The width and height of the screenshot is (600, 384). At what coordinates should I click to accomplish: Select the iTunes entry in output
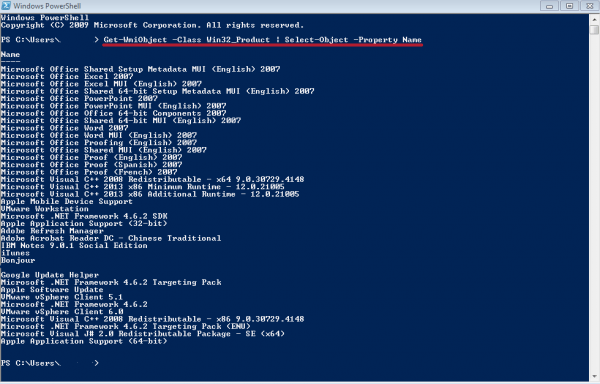point(15,253)
